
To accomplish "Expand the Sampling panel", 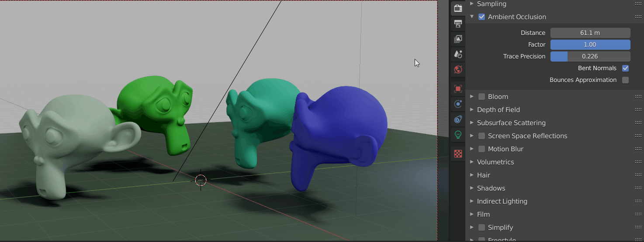I will tap(472, 4).
